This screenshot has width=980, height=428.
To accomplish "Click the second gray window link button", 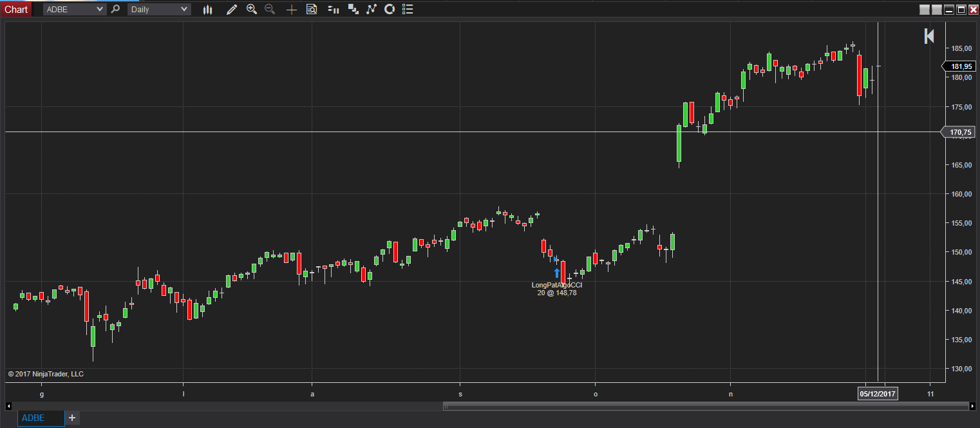I will [937, 10].
